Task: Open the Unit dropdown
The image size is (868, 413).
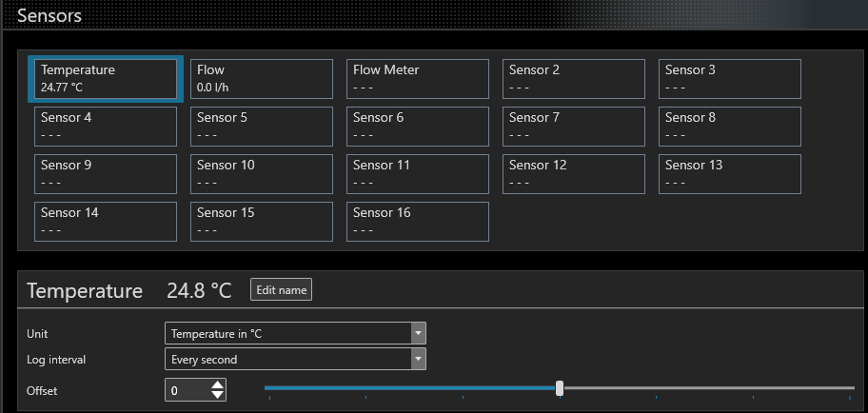Action: [295, 333]
